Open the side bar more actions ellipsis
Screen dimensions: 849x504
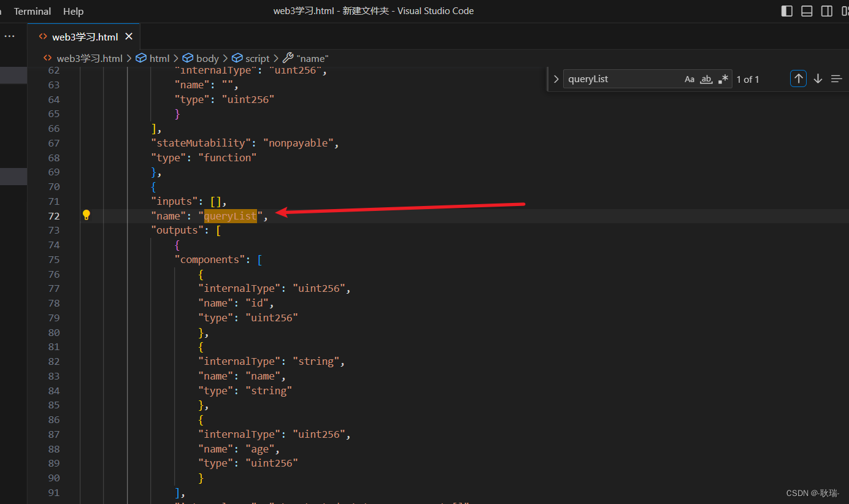click(9, 37)
